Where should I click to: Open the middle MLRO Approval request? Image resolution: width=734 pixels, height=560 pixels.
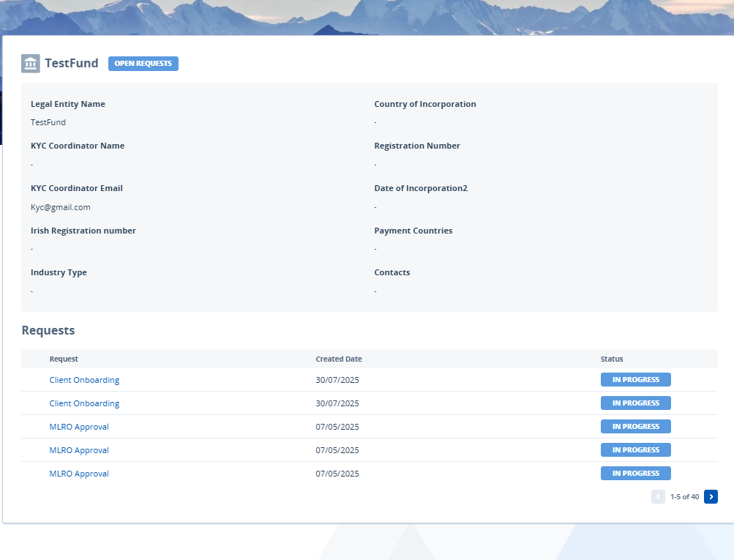click(x=79, y=450)
